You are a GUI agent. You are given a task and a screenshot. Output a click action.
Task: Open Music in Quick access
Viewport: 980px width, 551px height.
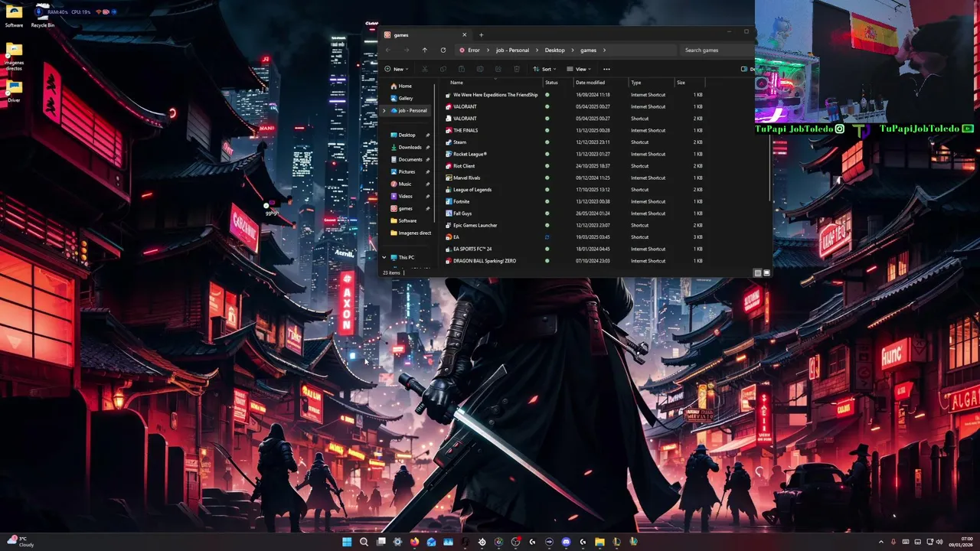[x=405, y=184]
